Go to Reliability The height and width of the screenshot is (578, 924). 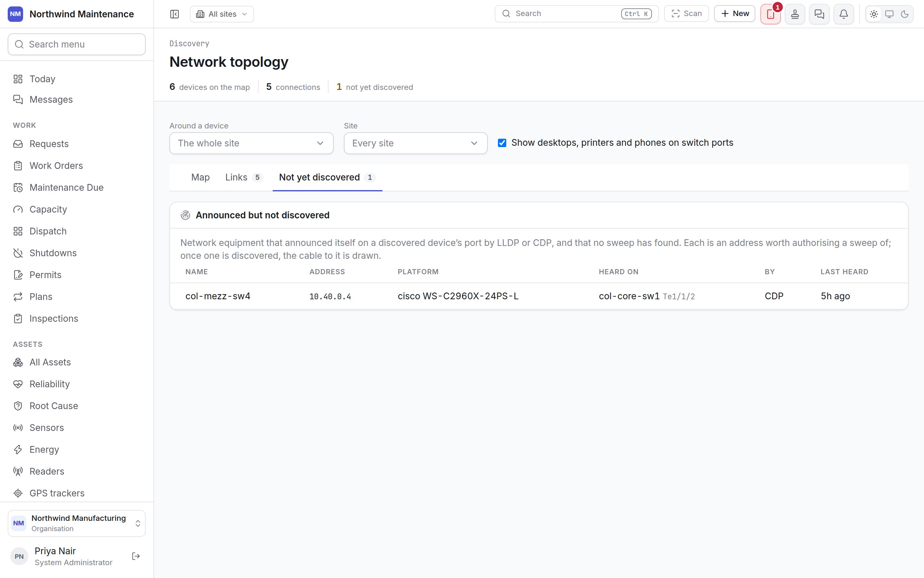coord(77,384)
